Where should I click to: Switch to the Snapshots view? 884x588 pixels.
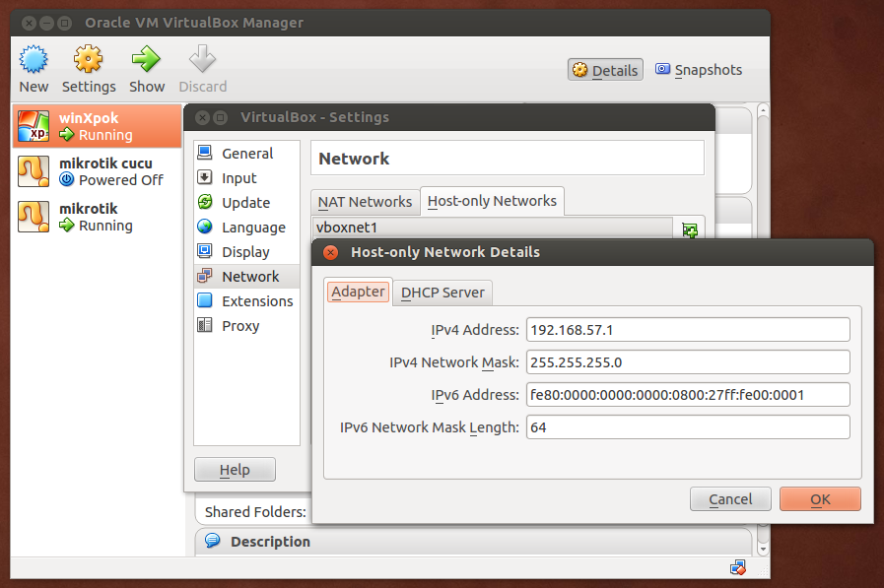(x=699, y=70)
